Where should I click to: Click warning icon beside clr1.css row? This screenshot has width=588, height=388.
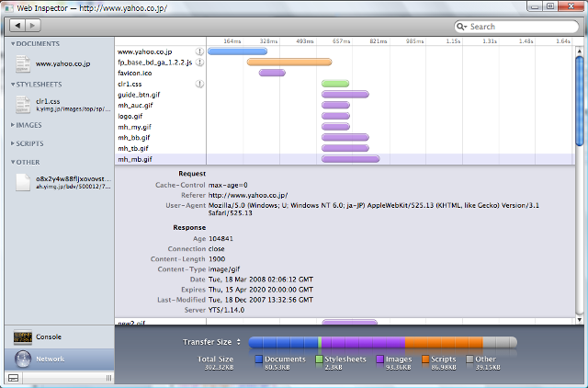tap(199, 84)
